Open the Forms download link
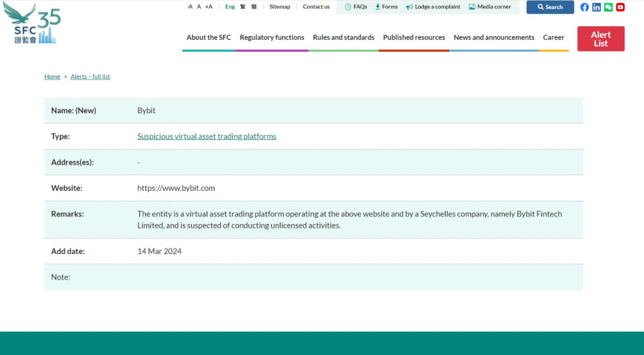This screenshot has width=644, height=355. tap(386, 7)
